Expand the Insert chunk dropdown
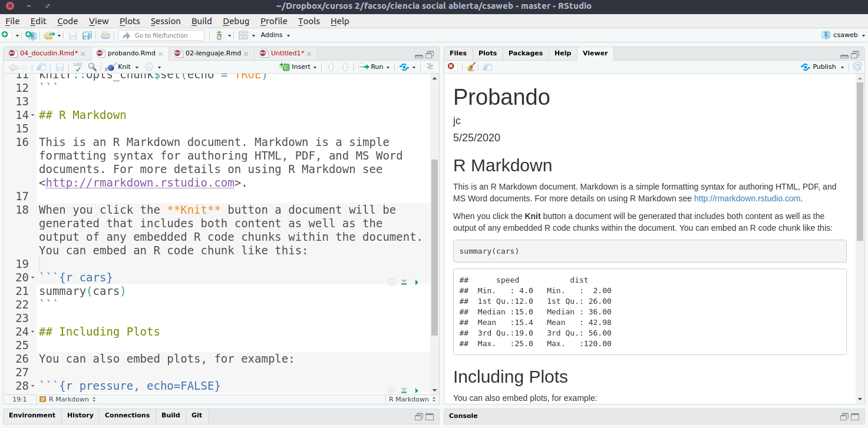Screen dimensions: 868x428 315,67
